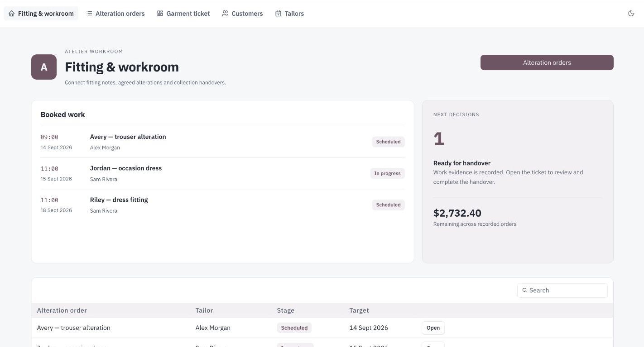Click the magnifier icon in search box
Screen dimensions: 644x347
pos(525,290)
